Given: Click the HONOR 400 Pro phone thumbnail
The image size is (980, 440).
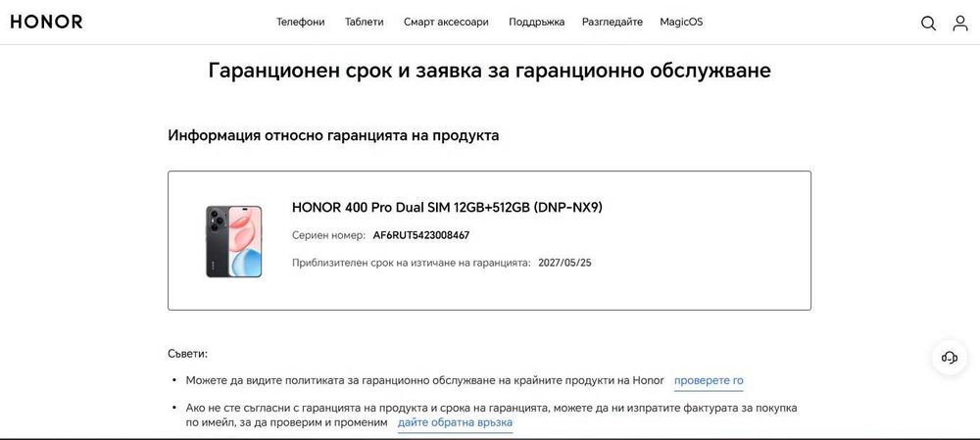Looking at the screenshot, I should pos(234,241).
